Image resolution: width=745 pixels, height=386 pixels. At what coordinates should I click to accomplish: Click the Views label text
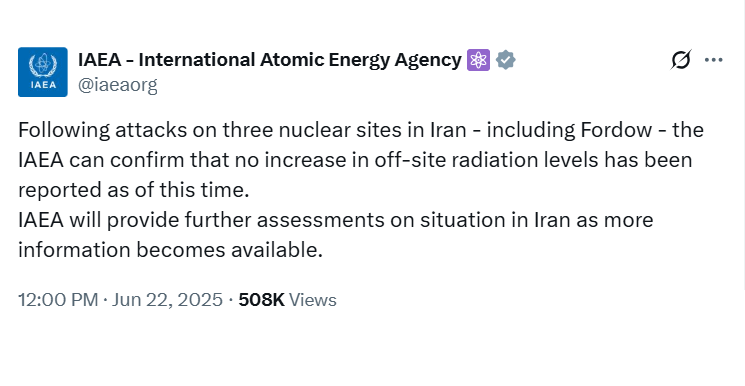pyautogui.click(x=313, y=300)
